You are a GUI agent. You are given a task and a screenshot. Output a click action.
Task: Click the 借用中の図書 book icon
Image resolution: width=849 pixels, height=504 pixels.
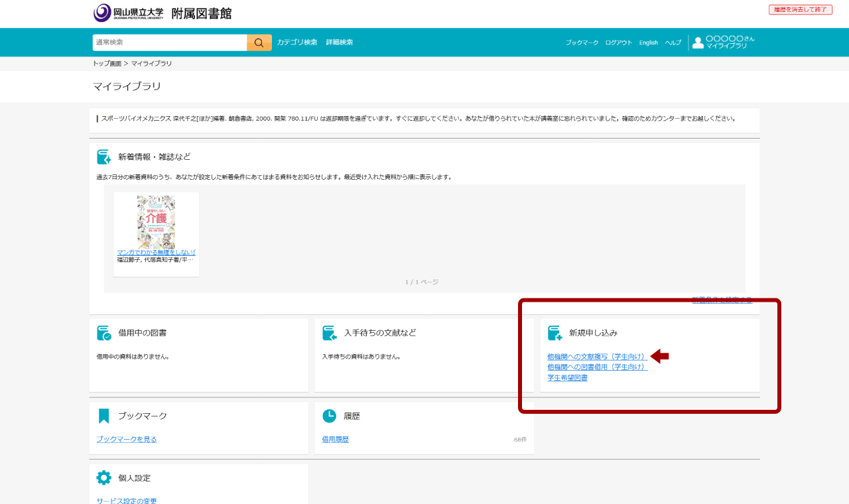coord(104,333)
